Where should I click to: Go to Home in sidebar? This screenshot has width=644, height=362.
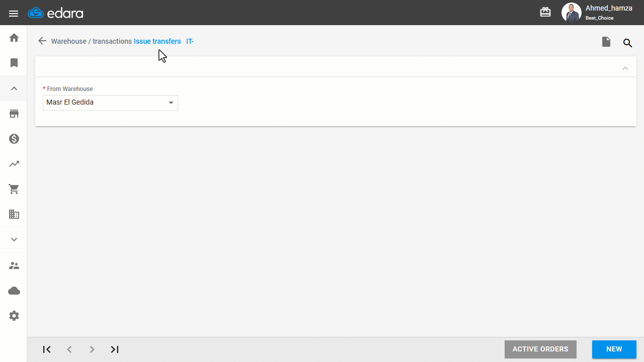pyautogui.click(x=14, y=38)
